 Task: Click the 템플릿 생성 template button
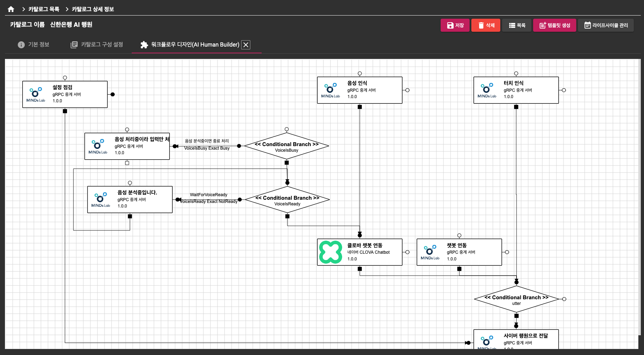pos(554,25)
